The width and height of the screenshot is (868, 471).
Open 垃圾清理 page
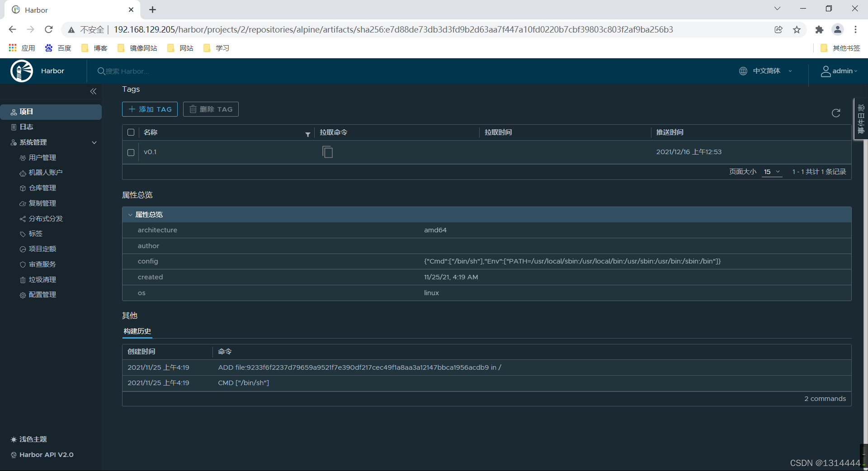pyautogui.click(x=42, y=280)
